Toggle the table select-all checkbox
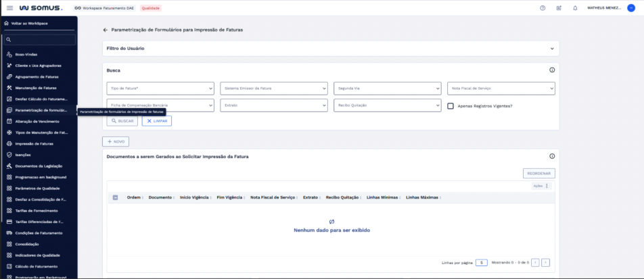Image resolution: width=644 pixels, height=279 pixels. click(115, 197)
